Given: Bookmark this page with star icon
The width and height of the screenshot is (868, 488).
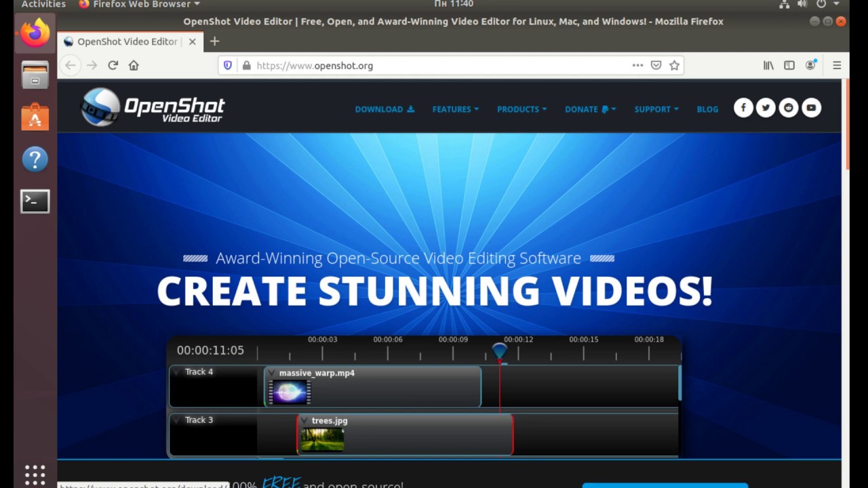Looking at the screenshot, I should pyautogui.click(x=674, y=65).
